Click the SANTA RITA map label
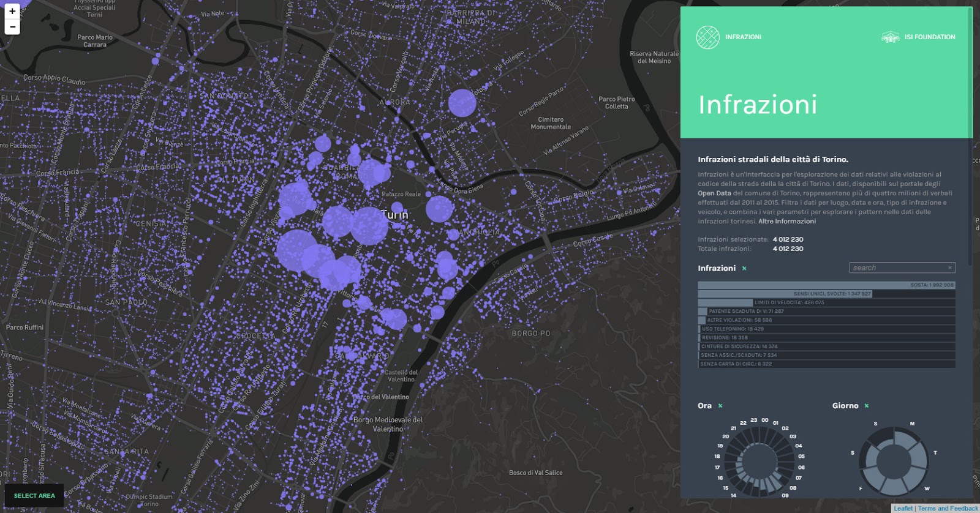 [126, 452]
